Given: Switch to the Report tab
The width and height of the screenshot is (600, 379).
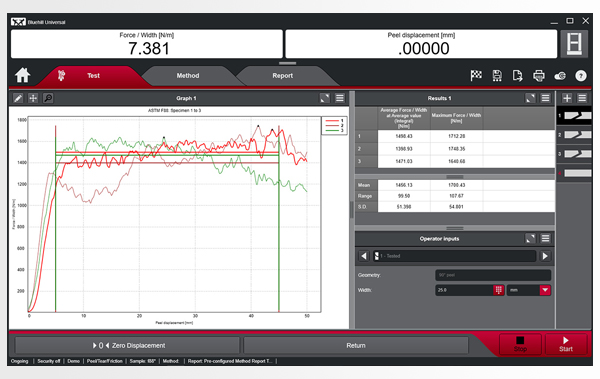Looking at the screenshot, I should tap(283, 76).
